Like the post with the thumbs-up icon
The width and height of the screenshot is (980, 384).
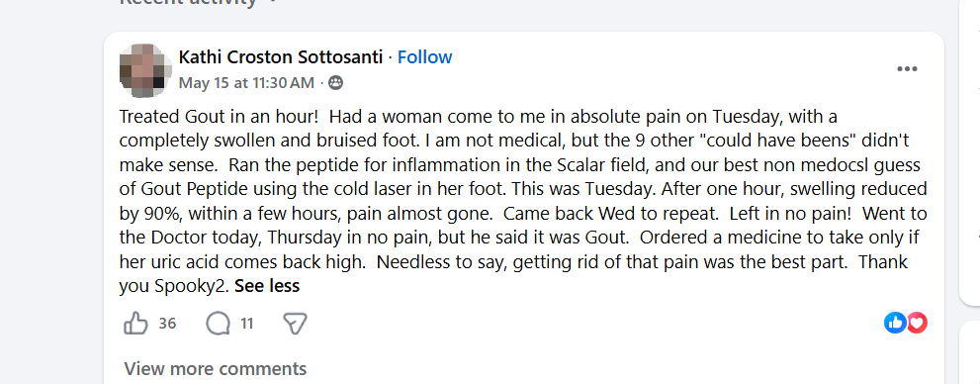click(x=135, y=324)
